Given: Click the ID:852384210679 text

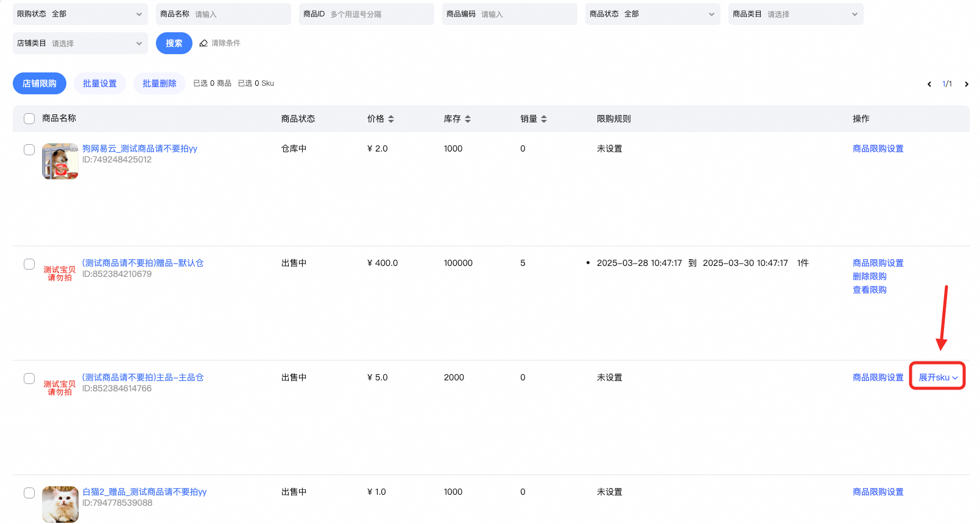Looking at the screenshot, I should click(x=117, y=274).
